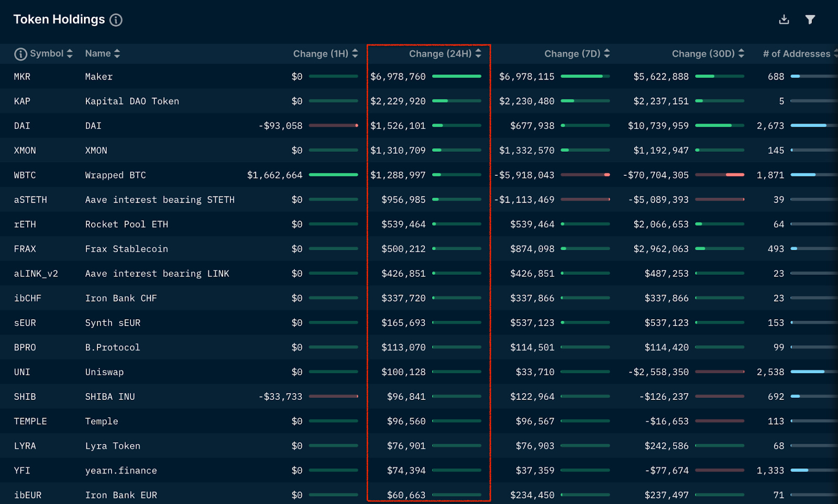
Task: Click UNI 30D value -$2,558,350
Action: [658, 372]
